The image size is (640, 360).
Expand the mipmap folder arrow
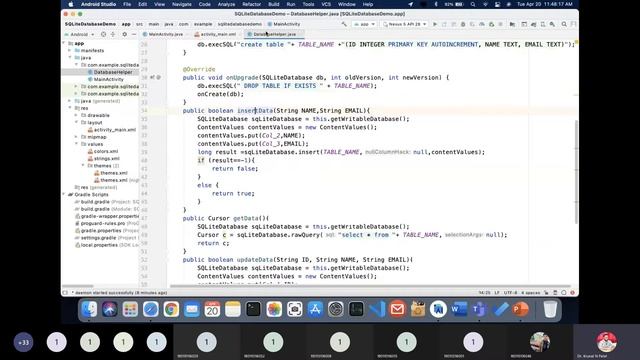click(x=76, y=137)
